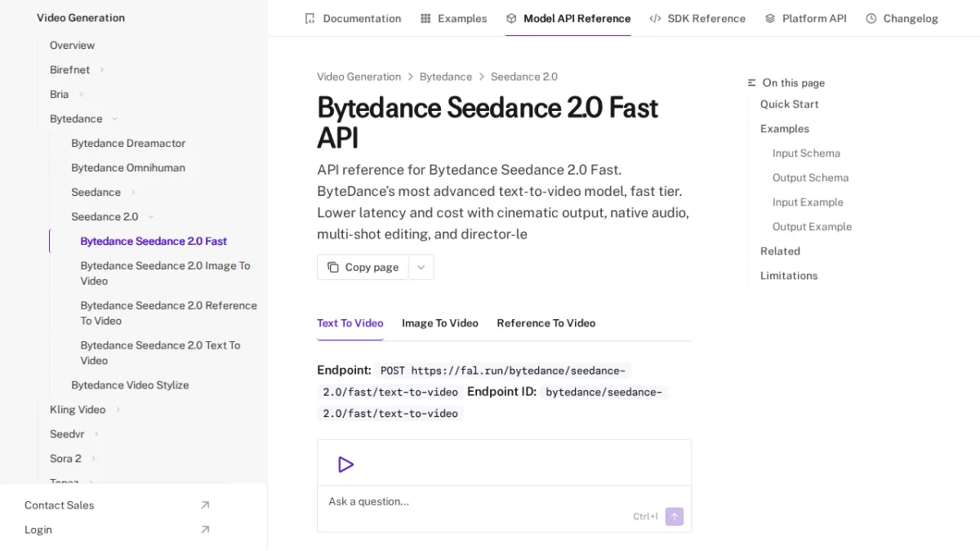Click the Ctrl+I shortcut hint
Viewport: 980px width, 551px height.
(645, 516)
